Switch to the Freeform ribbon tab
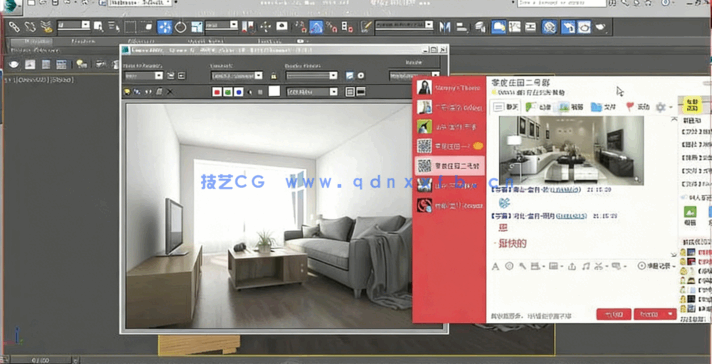Image resolution: width=712 pixels, height=364 pixels. pyautogui.click(x=83, y=41)
